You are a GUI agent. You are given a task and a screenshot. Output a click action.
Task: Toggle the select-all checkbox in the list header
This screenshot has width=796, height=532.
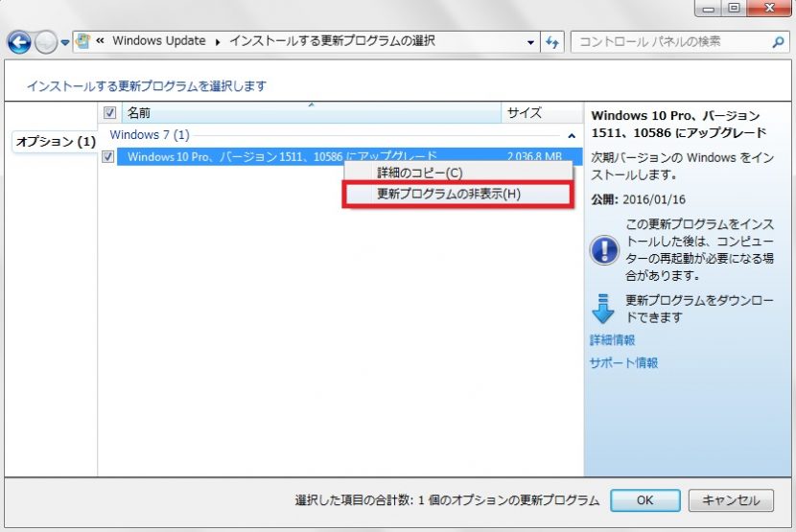point(109,113)
